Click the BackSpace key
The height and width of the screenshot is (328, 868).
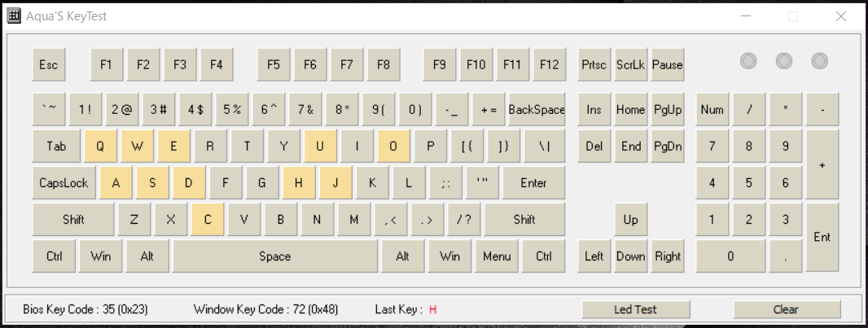pos(537,110)
